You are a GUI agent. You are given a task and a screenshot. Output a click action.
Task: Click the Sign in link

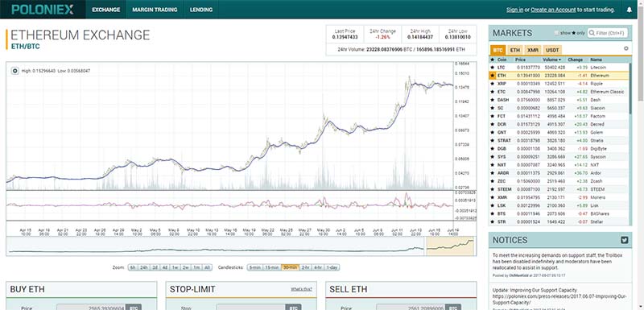tap(514, 10)
